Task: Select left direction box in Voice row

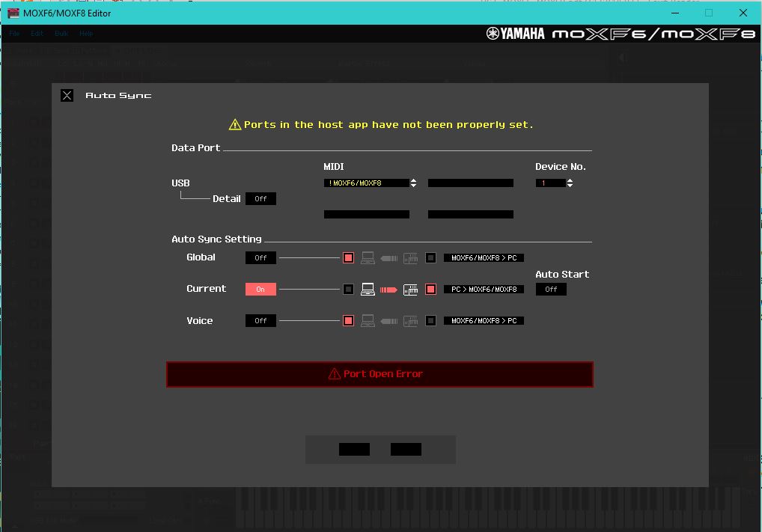Action: tap(349, 321)
